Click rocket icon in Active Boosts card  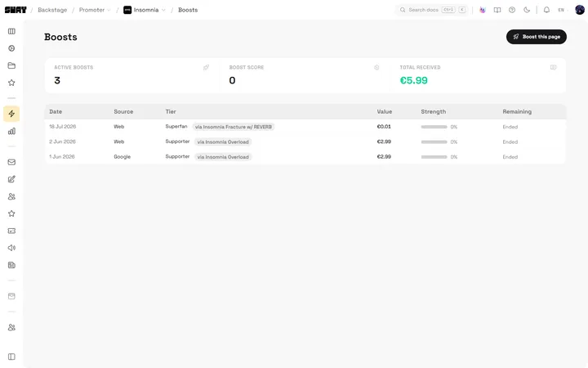pyautogui.click(x=206, y=67)
